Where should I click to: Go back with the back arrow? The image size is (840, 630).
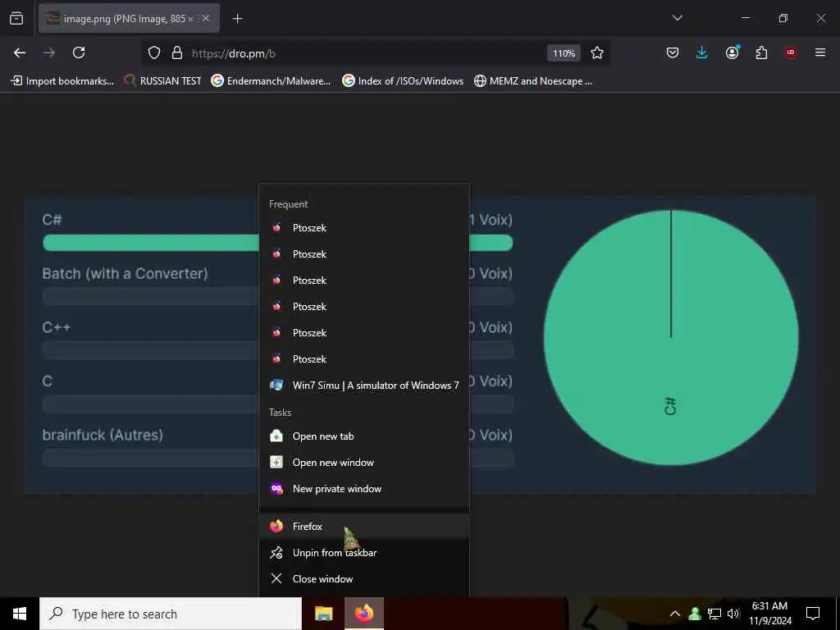coord(20,52)
